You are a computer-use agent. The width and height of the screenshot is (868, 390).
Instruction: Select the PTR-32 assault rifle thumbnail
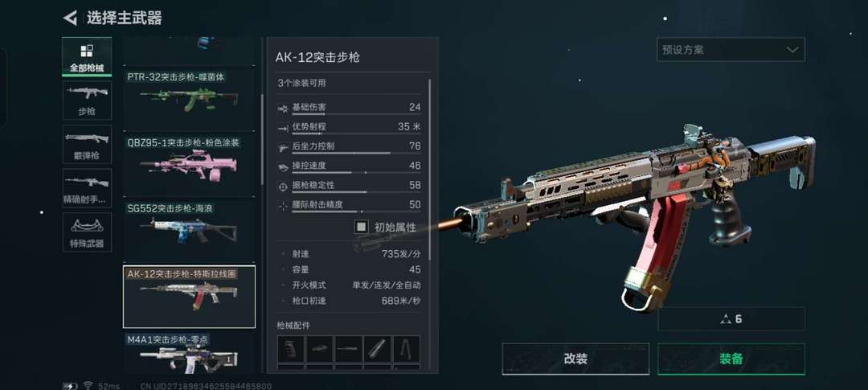coord(189,99)
